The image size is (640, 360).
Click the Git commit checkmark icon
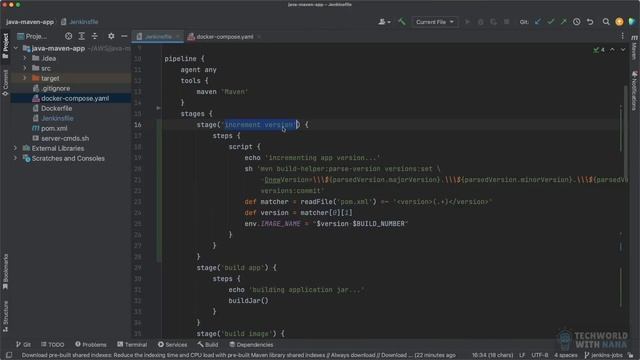[x=551, y=22]
